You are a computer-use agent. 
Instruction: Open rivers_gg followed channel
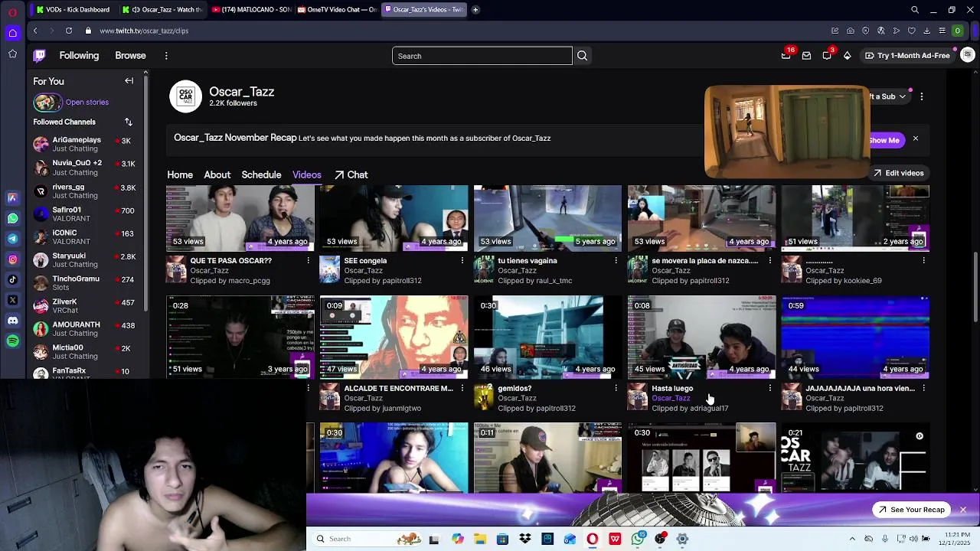87,191
